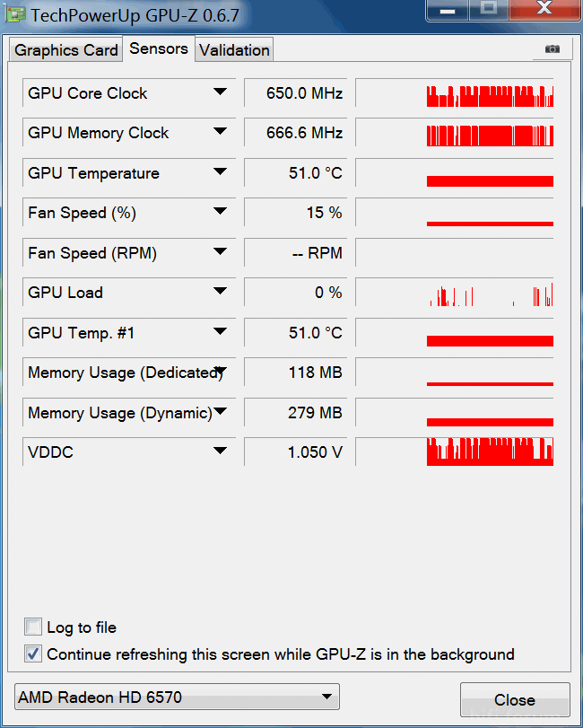Open the Validation tab
This screenshot has width=583, height=728.
(x=234, y=50)
